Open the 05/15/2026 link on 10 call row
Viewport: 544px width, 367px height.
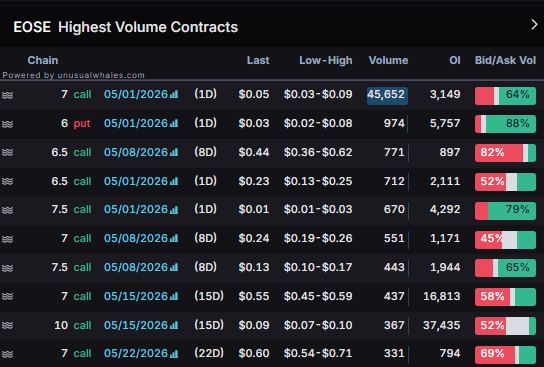136,325
